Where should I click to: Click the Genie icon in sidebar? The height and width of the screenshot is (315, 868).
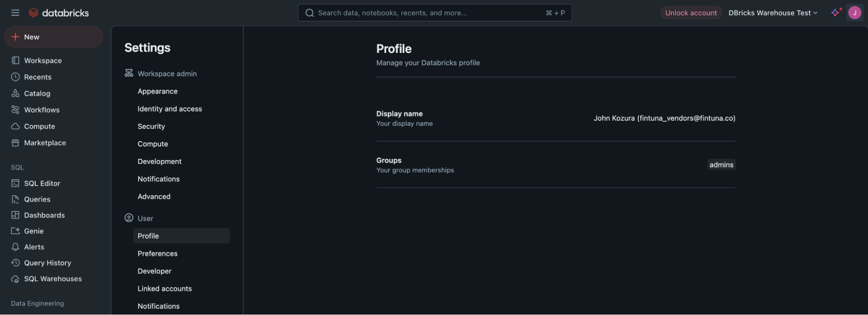15,231
